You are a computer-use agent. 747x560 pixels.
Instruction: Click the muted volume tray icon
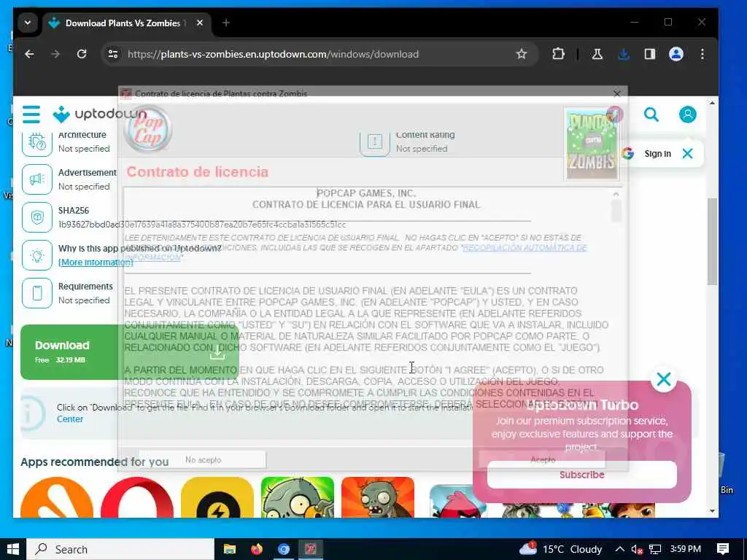pyautogui.click(x=637, y=549)
